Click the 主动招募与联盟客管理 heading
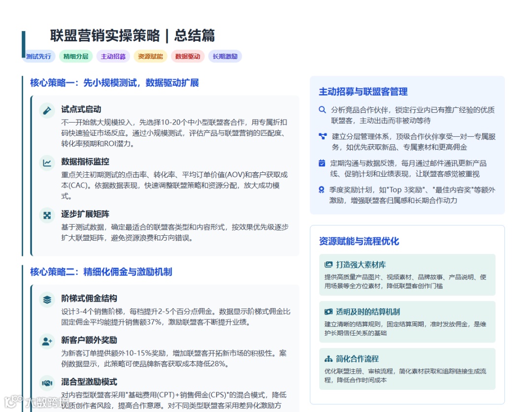Screen dimensions: 532x412 point(363,92)
